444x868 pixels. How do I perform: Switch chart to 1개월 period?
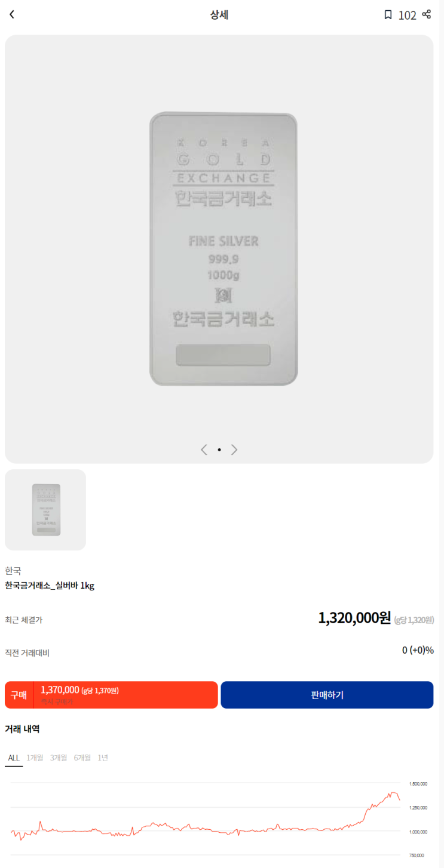(x=35, y=758)
